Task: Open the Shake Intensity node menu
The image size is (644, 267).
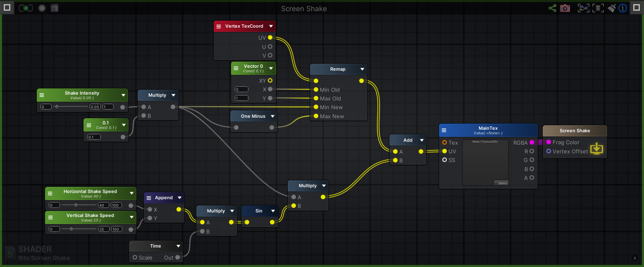Action: 41,95
